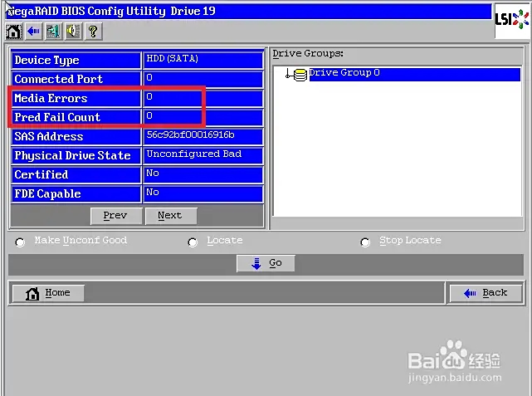Click the Drive Groups heading
Screen dimensions: 532x396
(x=308, y=54)
